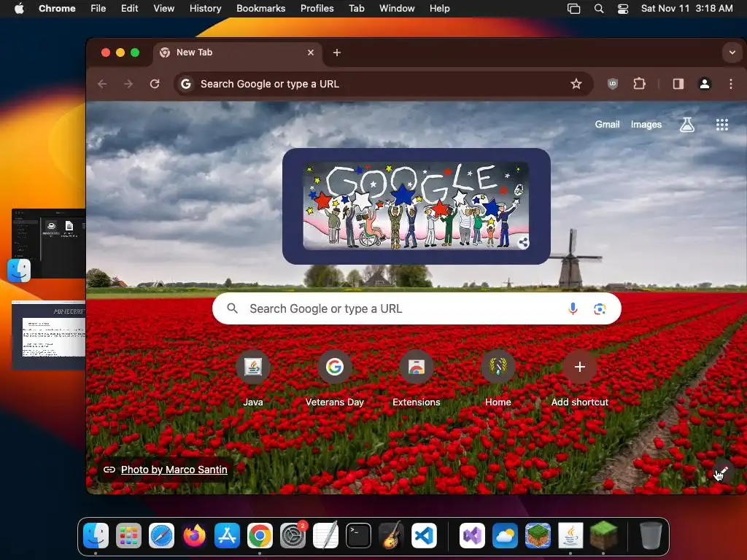
Task: Open Control Center in menu bar
Action: click(623, 9)
